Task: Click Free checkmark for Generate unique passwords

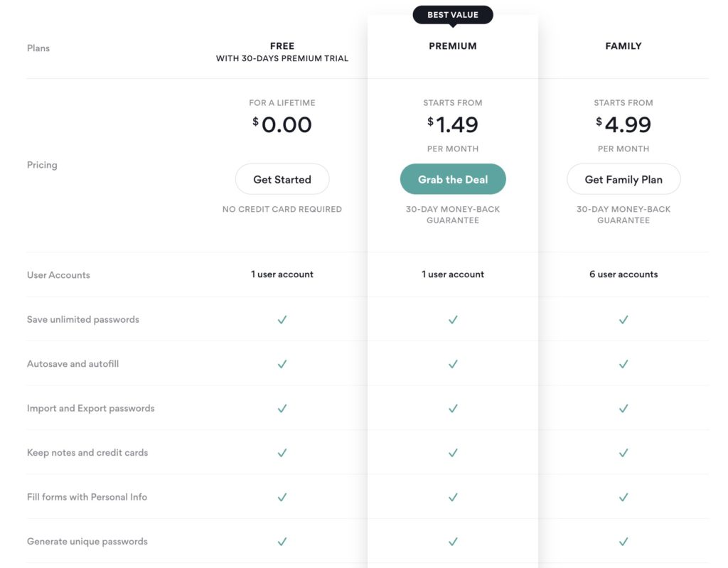Action: (x=282, y=542)
